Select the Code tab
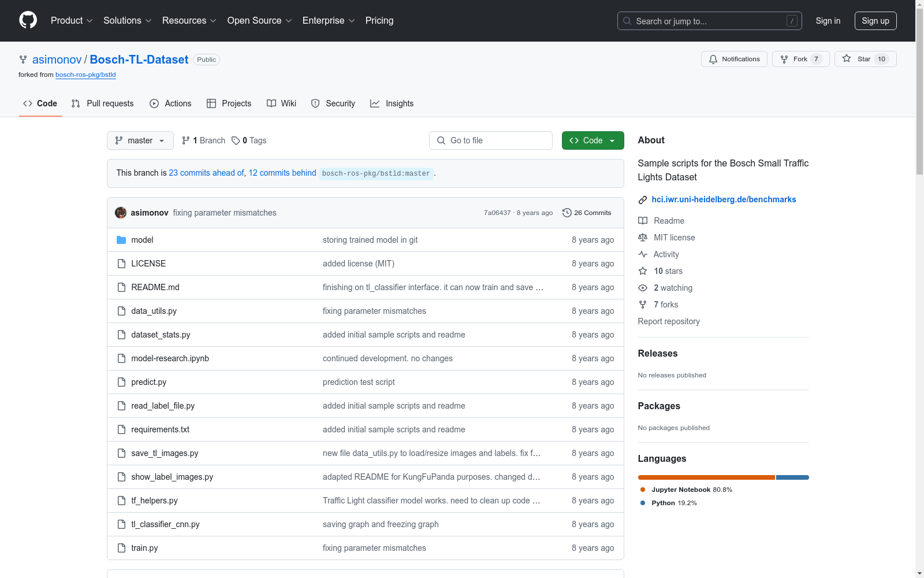This screenshot has height=578, width=924. tap(40, 103)
